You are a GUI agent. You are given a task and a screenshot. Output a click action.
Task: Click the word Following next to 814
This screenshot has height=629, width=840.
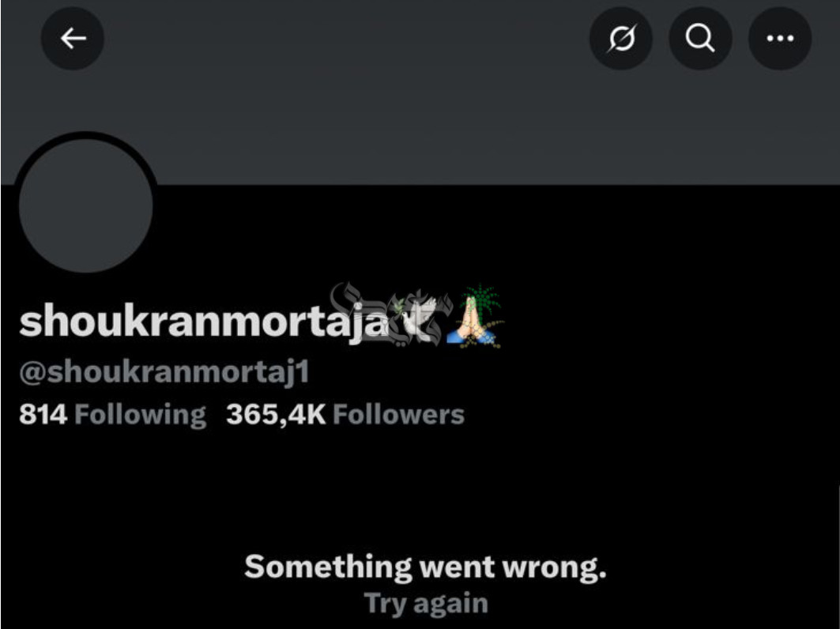click(141, 415)
